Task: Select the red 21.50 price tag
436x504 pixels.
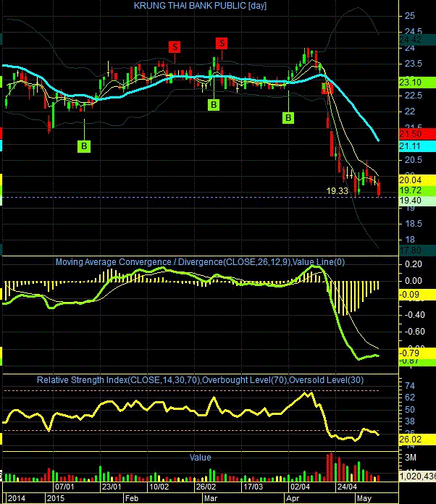Action: click(x=417, y=134)
